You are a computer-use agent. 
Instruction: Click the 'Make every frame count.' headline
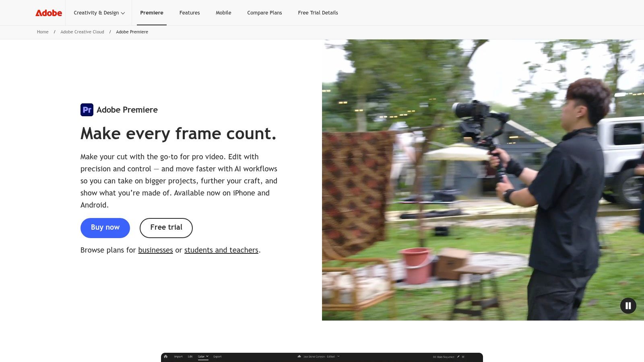tap(178, 134)
